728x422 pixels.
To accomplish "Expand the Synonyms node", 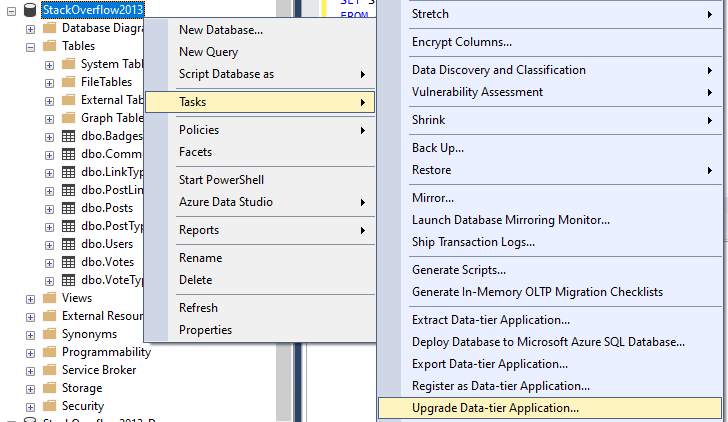I will (31, 334).
